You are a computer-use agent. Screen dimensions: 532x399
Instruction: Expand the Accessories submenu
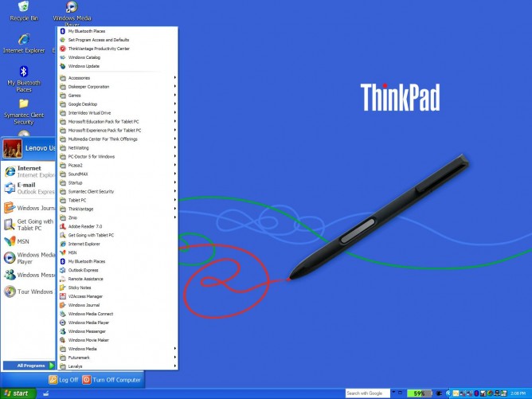[80, 78]
